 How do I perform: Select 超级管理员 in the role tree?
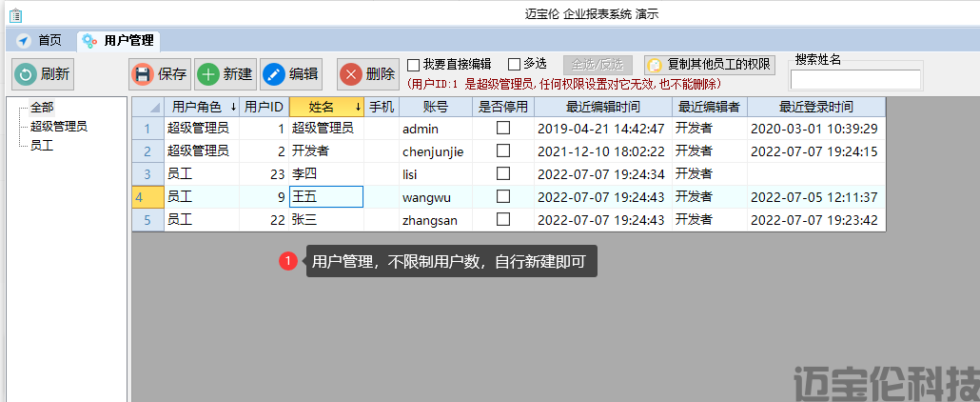tap(59, 126)
